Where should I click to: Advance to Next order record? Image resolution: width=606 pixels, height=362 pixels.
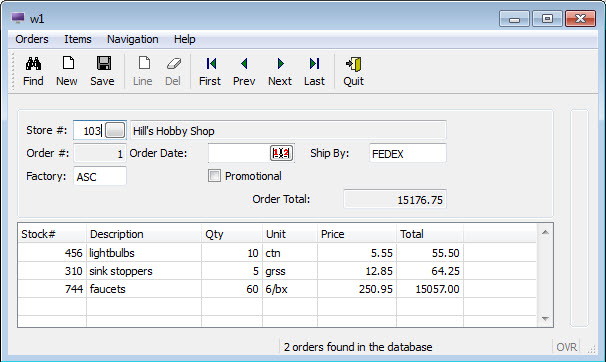280,71
